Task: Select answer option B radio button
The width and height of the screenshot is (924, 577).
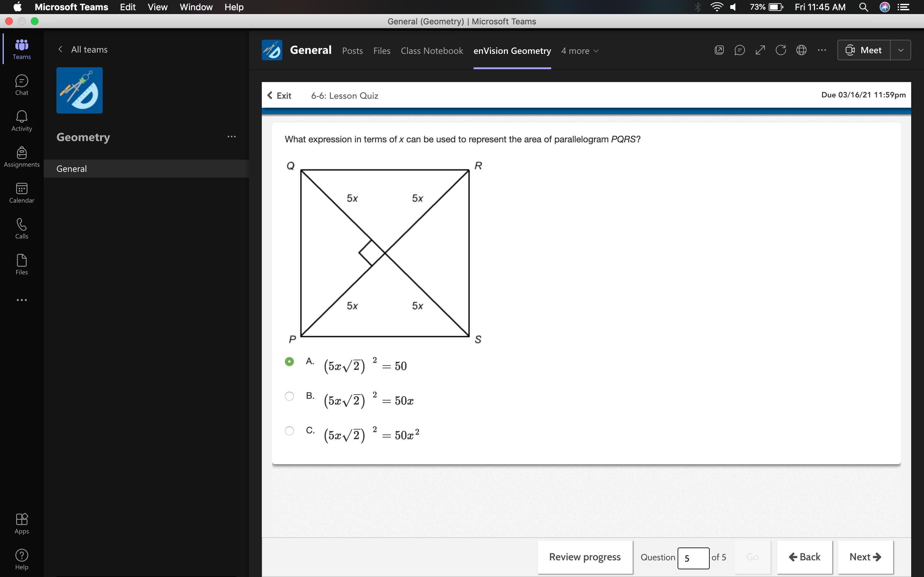Action: (x=289, y=396)
